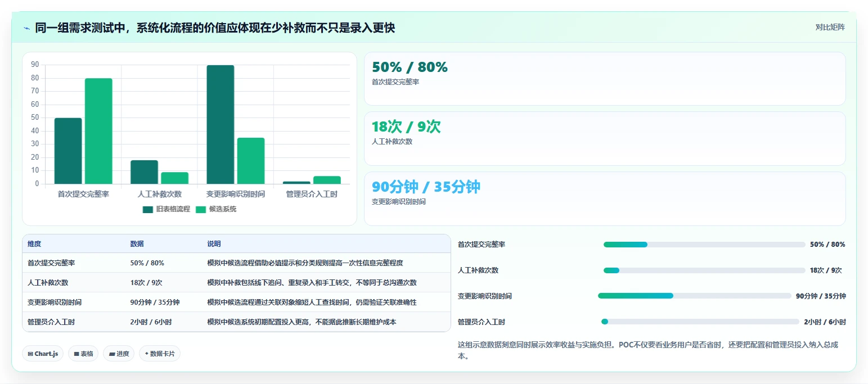868x384 pixels.
Task: Toggle the 候选系统 legend item
Action: 216,209
